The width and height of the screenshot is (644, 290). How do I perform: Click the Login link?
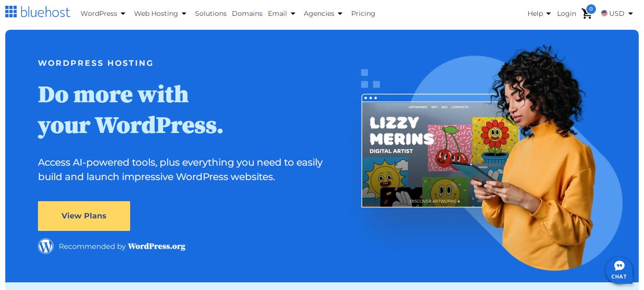click(566, 13)
